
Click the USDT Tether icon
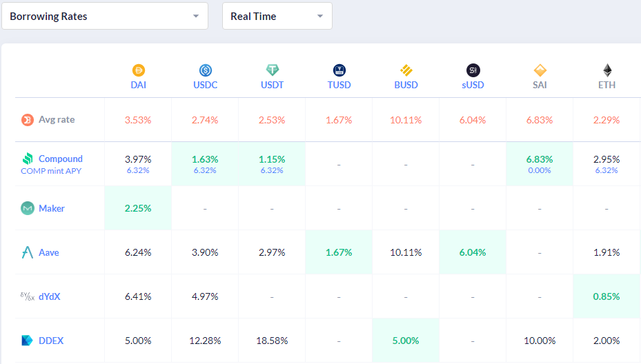(x=273, y=70)
